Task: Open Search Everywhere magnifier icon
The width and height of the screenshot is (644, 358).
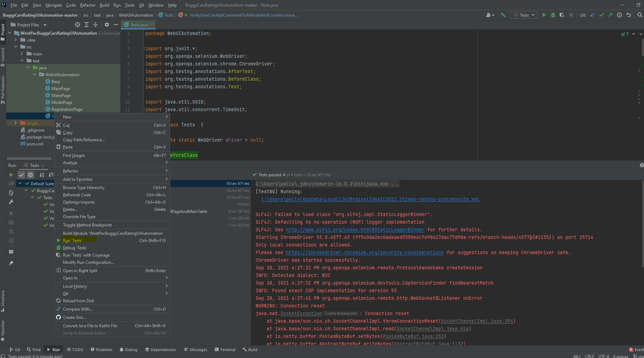Action: point(640,15)
